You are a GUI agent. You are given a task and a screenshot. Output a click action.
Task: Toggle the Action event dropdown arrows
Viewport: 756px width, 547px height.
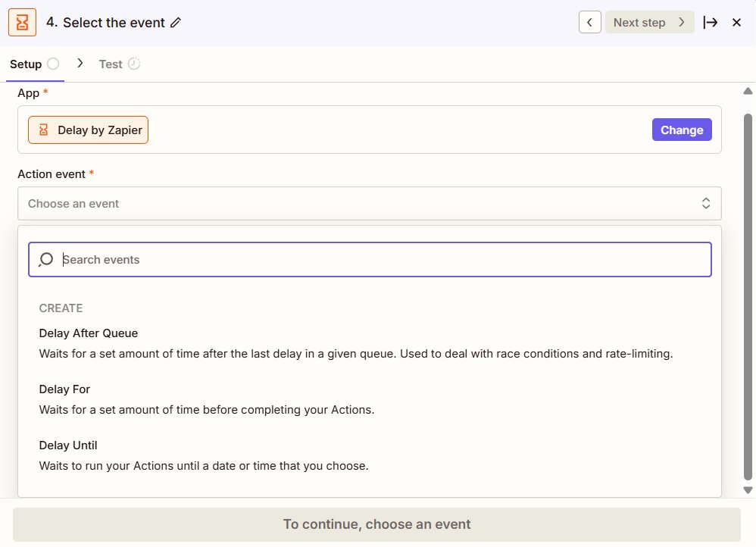pyautogui.click(x=706, y=203)
